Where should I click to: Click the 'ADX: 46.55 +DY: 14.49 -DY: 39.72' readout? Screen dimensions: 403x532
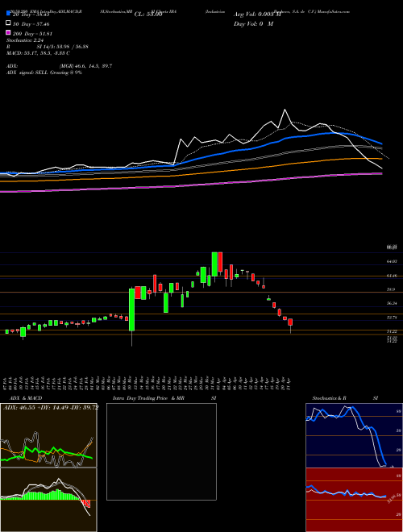[51, 407]
